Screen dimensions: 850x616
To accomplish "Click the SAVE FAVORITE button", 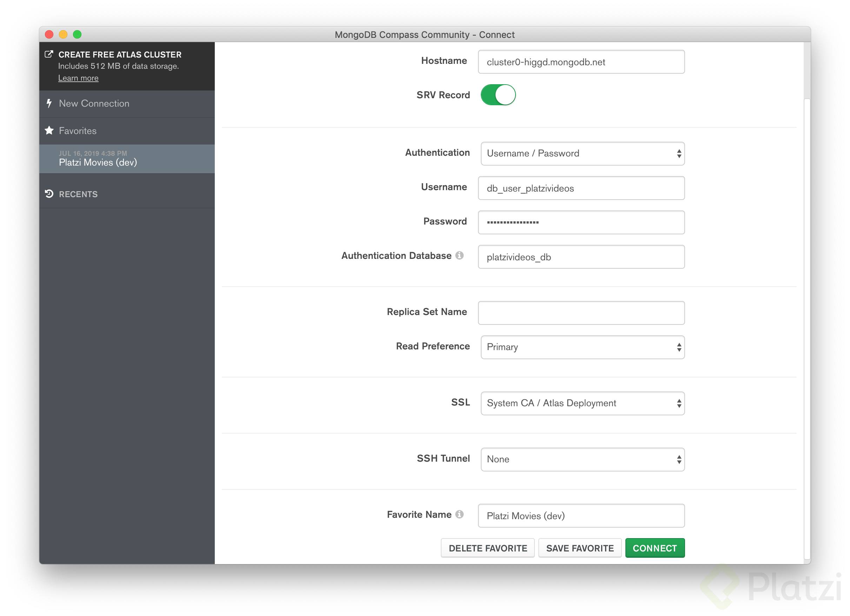I will (x=580, y=548).
